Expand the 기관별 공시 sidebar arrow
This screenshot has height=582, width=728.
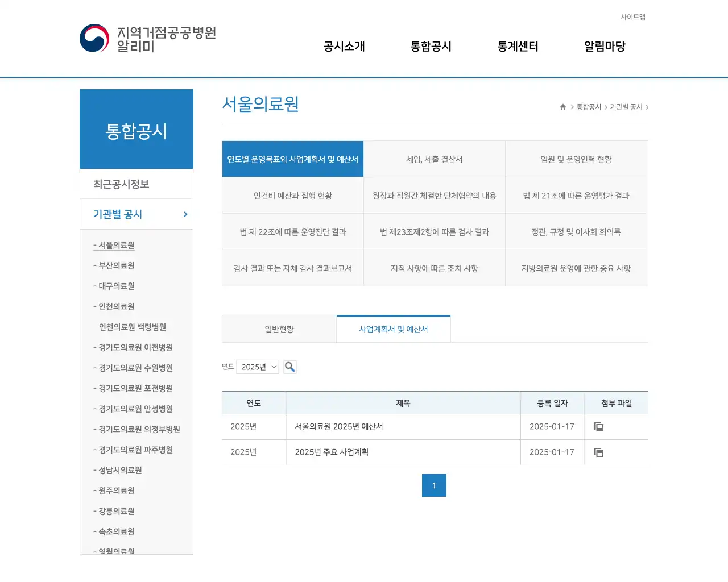tap(184, 214)
